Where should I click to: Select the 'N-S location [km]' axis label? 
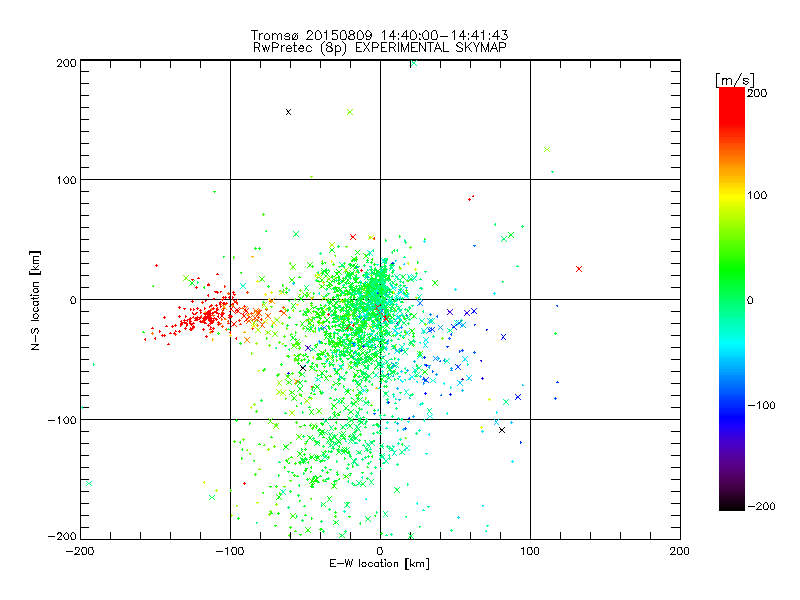35,300
